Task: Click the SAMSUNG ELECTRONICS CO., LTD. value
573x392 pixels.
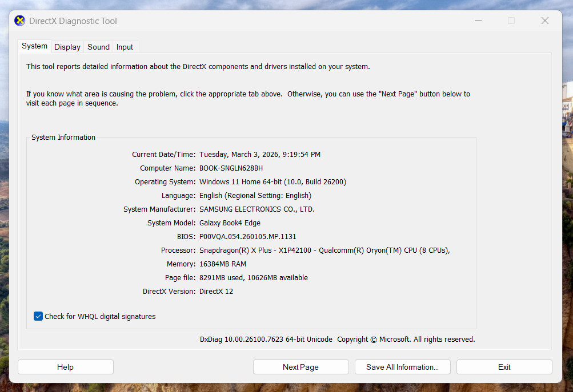Action: coord(257,209)
